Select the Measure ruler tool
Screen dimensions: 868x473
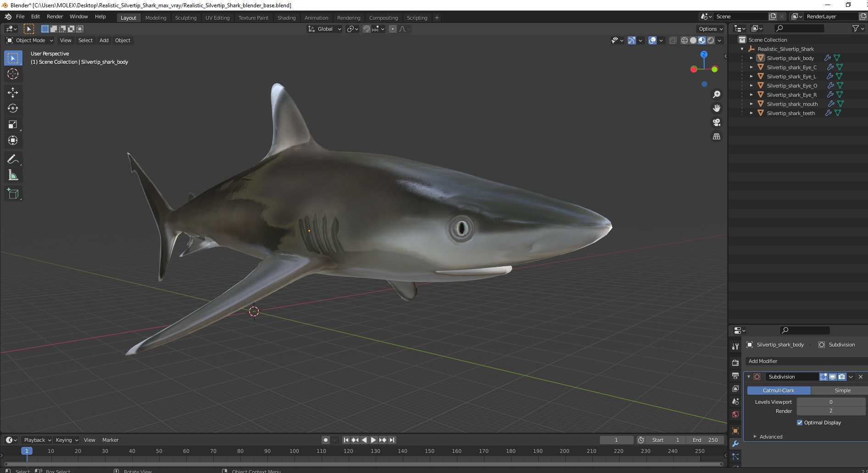pos(13,176)
